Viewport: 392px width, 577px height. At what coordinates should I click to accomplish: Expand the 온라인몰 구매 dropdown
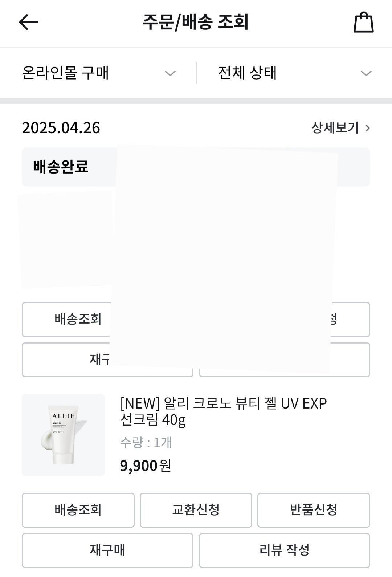point(99,73)
